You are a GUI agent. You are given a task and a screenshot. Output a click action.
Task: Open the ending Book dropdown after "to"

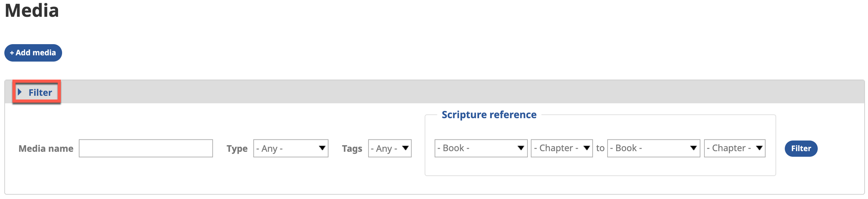653,148
